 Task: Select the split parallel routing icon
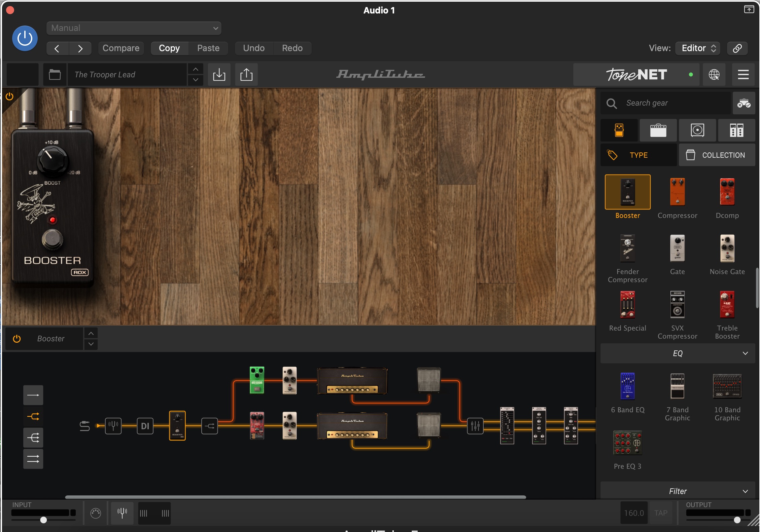point(33,417)
